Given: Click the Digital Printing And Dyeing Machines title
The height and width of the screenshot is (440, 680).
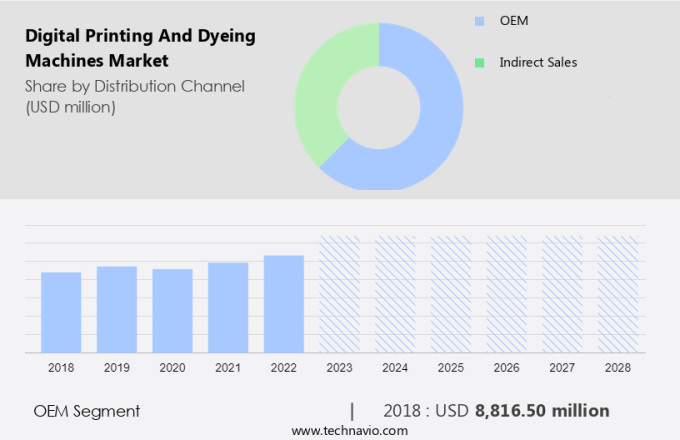Looking at the screenshot, I should [138, 48].
